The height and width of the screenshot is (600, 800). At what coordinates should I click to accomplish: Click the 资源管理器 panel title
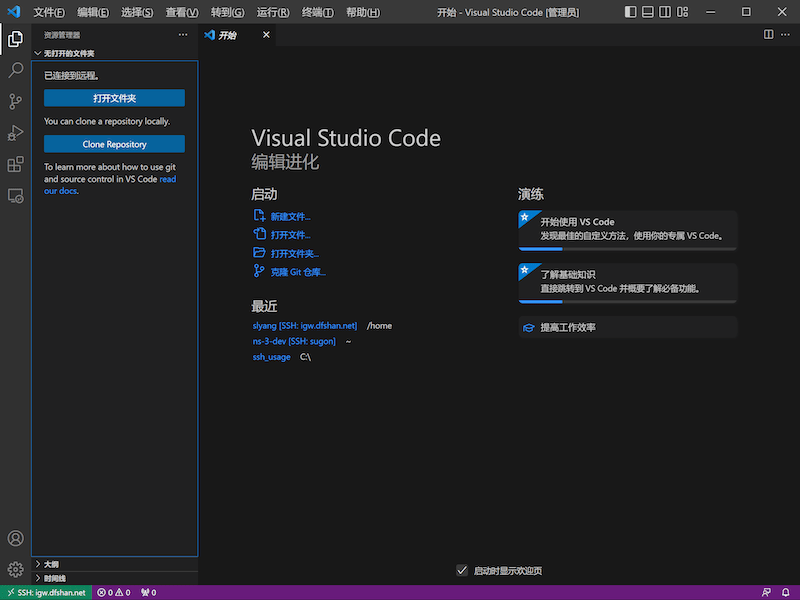[62, 35]
